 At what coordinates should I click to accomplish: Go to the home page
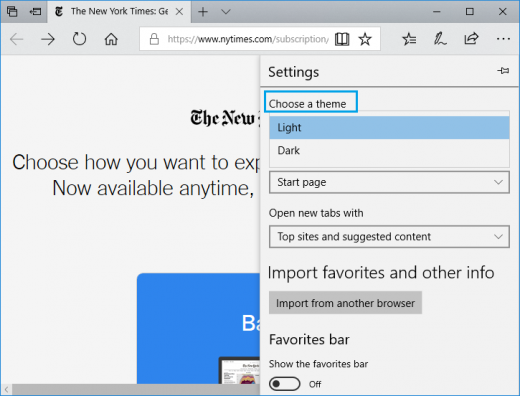(x=111, y=39)
